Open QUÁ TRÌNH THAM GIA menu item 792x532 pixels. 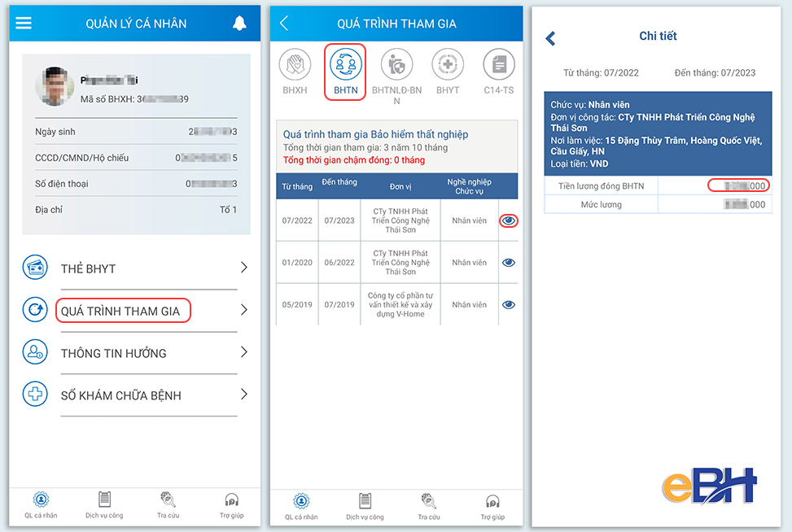tap(123, 311)
